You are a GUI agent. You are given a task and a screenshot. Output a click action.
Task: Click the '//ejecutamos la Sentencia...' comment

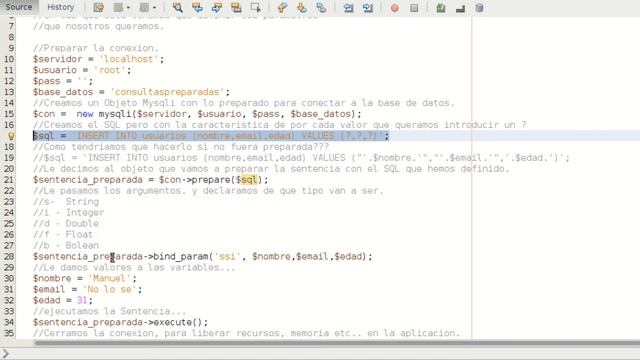point(109,311)
